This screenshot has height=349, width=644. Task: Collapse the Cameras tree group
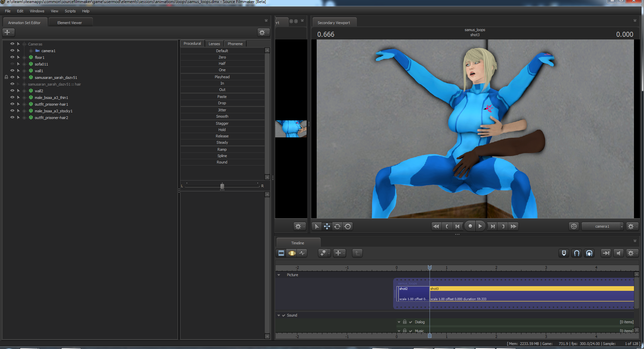(24, 44)
